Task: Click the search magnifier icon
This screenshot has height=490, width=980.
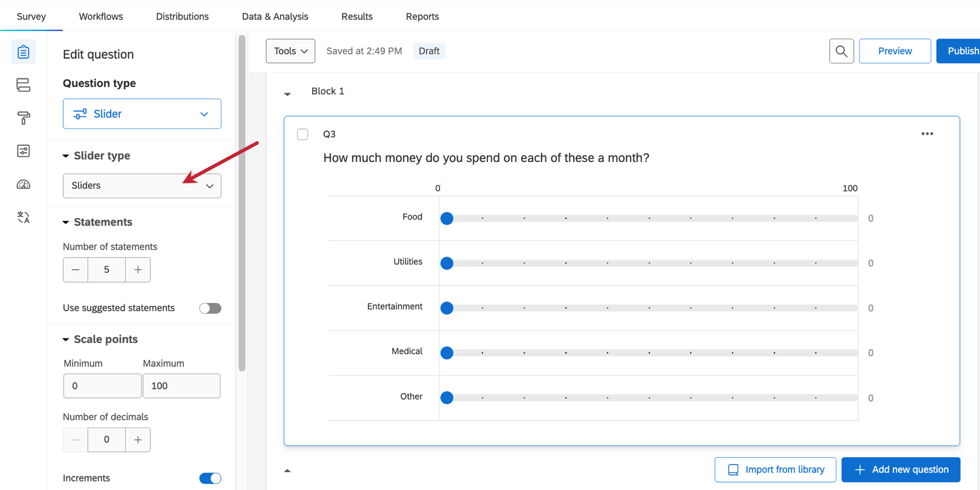Action: 841,51
